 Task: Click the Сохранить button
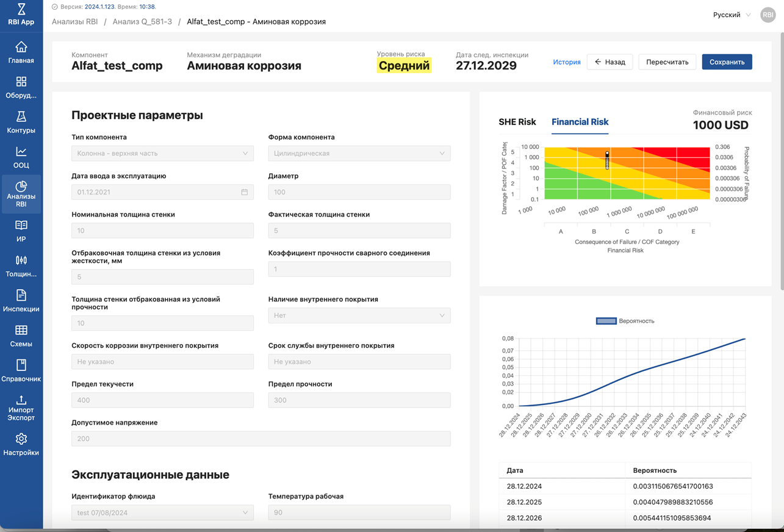(x=727, y=62)
